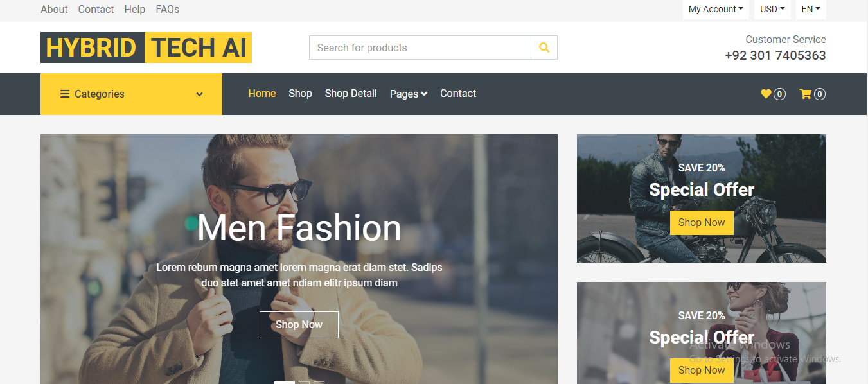Click Special Offer on the motorcycle card

(702, 189)
